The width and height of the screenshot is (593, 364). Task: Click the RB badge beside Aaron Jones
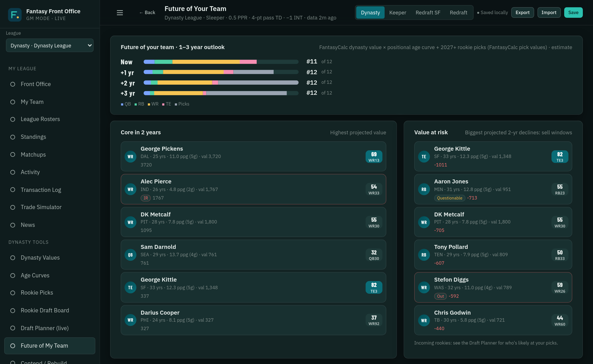[424, 189]
